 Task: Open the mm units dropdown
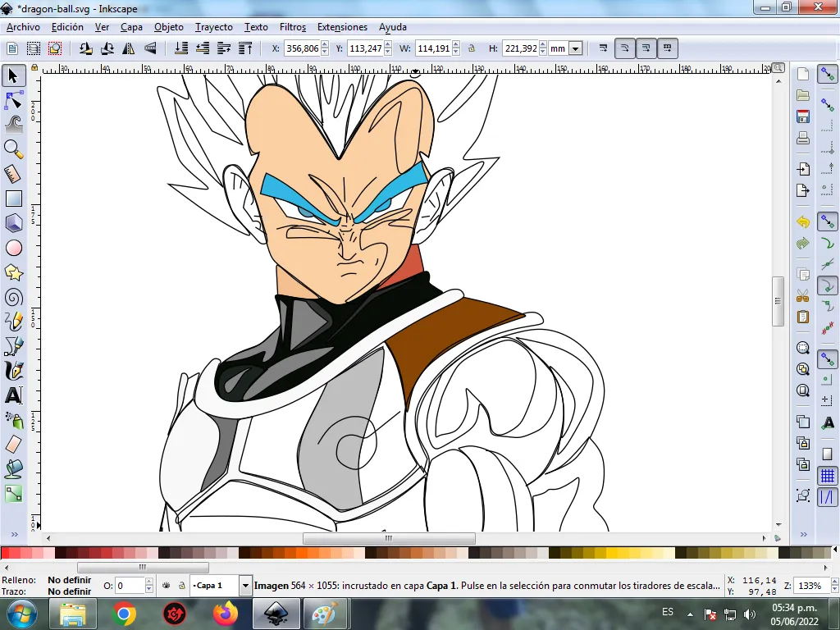coord(575,48)
